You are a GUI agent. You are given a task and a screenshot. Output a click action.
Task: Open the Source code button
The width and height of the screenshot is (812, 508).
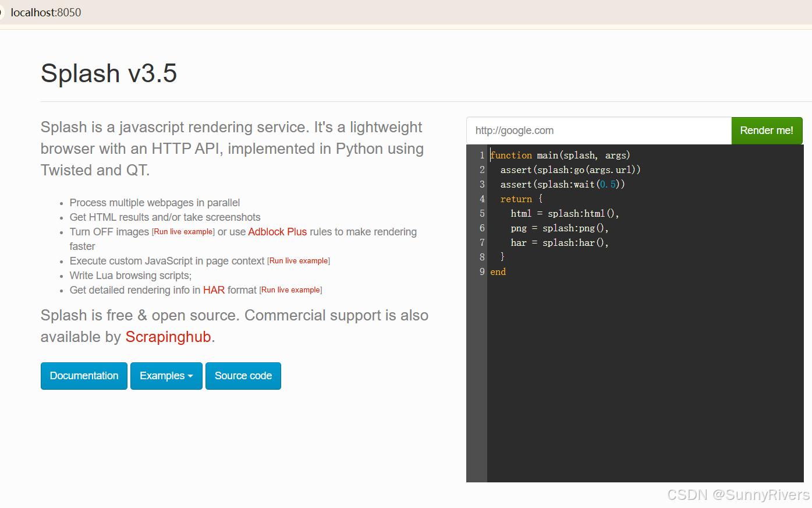pos(243,376)
